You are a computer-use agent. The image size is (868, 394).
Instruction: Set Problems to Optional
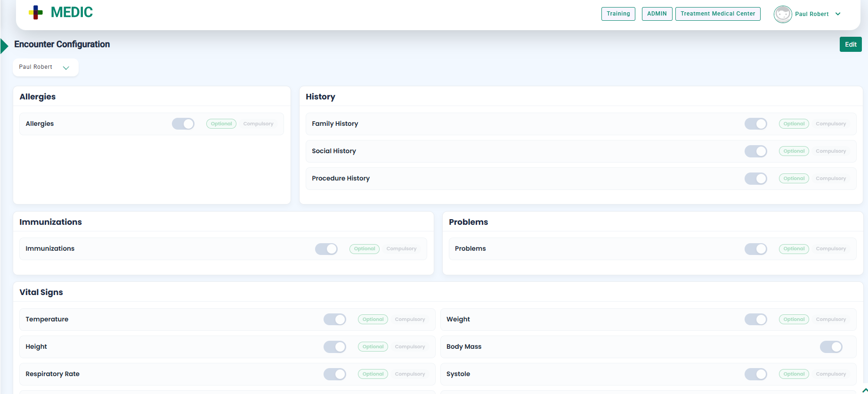(794, 249)
